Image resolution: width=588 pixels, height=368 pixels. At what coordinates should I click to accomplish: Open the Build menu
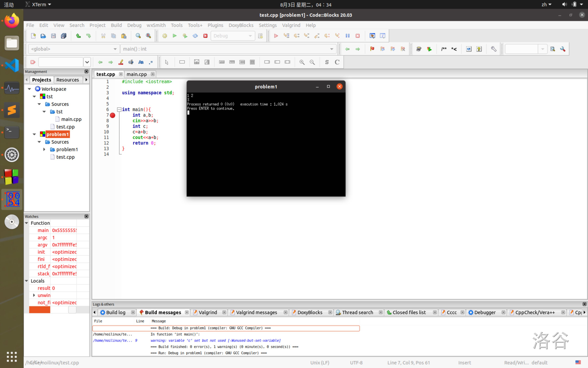tap(116, 25)
